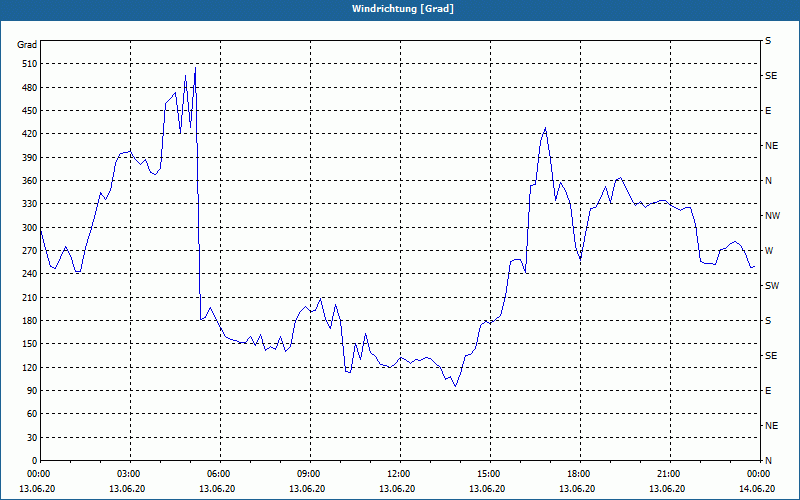This screenshot has height=500, width=800.
Task: Select the 150 y-axis tick label
Action: click(30, 343)
